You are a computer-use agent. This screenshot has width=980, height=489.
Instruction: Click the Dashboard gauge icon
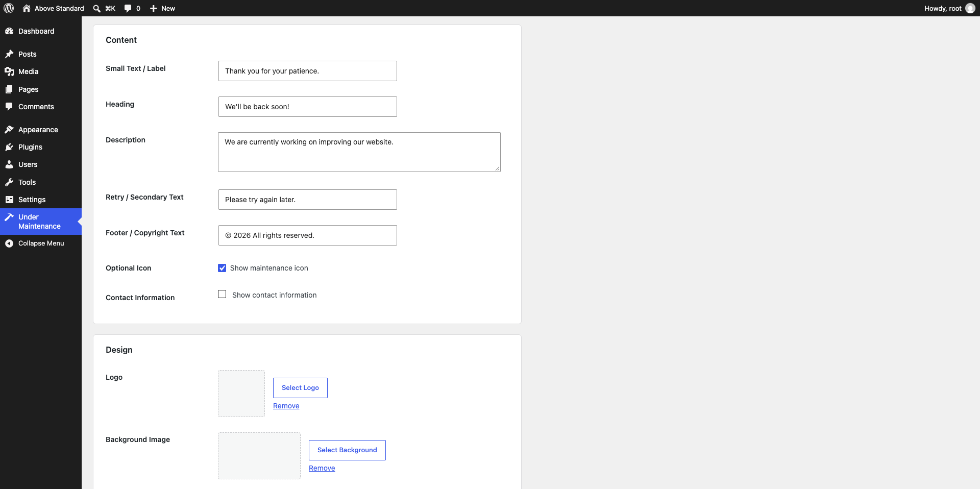[x=9, y=31]
